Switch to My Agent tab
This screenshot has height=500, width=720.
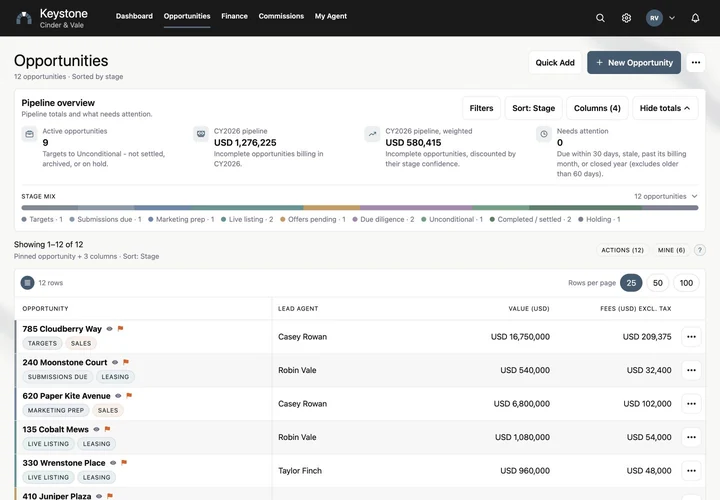click(x=331, y=16)
